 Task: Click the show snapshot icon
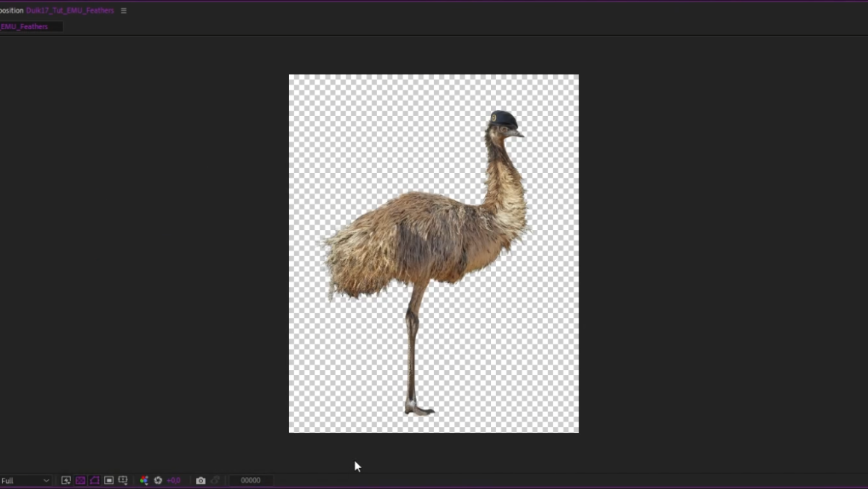[216, 480]
